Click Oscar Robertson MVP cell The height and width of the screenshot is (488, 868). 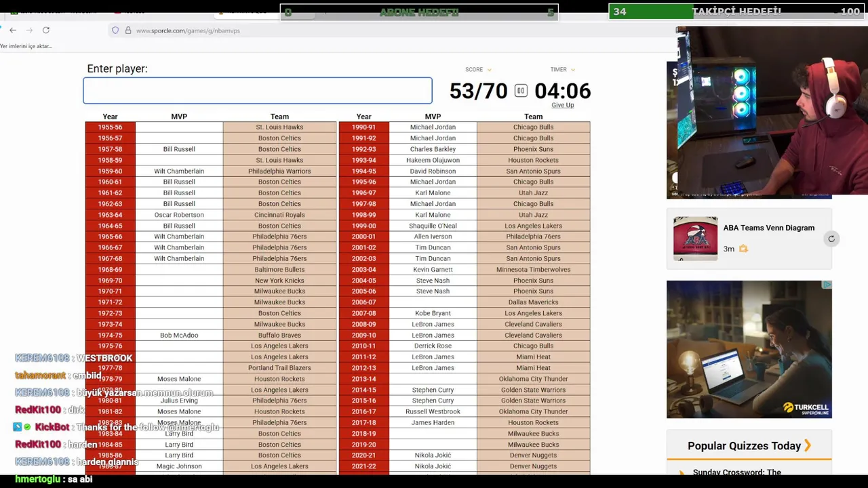[179, 215]
